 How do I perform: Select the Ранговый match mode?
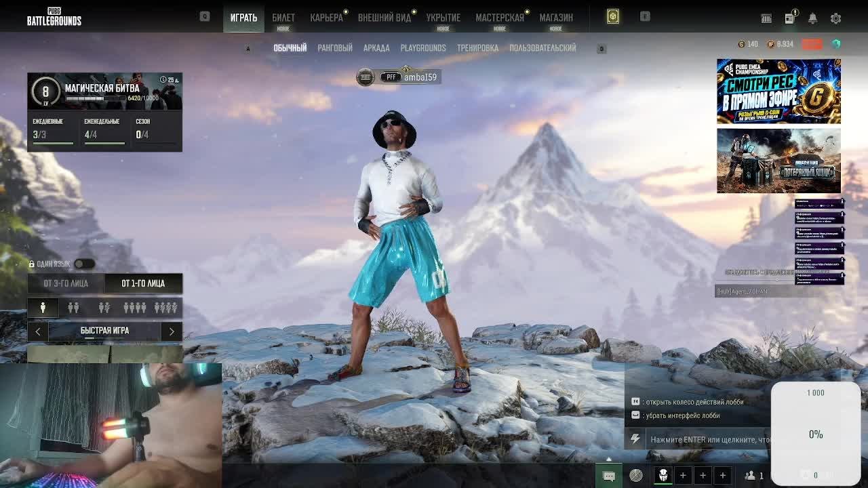pos(335,48)
